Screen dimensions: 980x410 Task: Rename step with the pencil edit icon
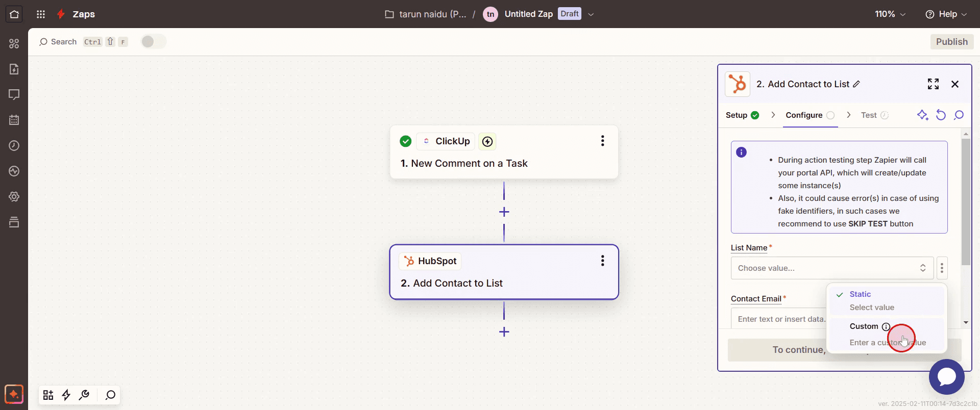point(857,84)
